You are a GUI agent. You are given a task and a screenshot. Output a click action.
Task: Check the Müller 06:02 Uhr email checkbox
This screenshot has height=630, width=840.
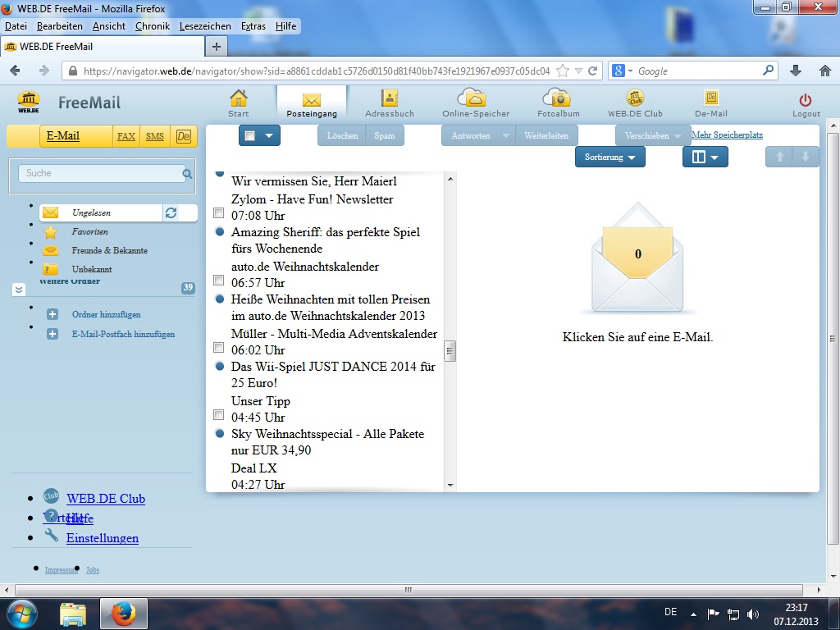coord(218,348)
